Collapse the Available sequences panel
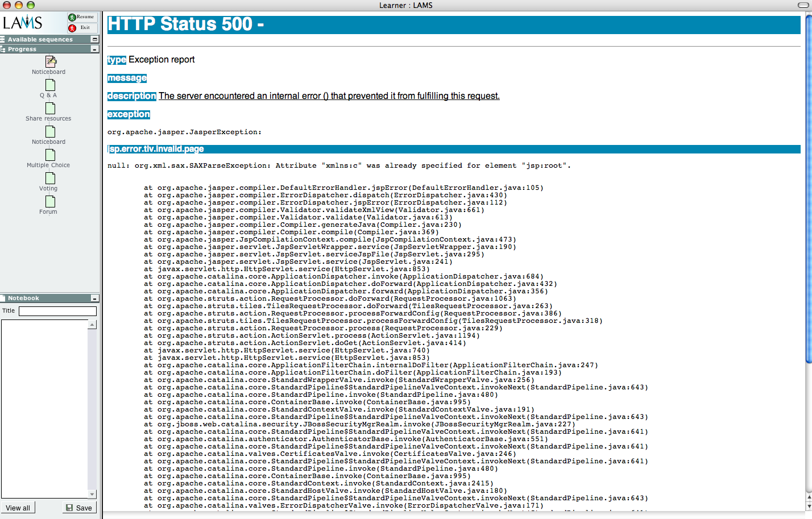This screenshot has height=519, width=812. coord(94,39)
